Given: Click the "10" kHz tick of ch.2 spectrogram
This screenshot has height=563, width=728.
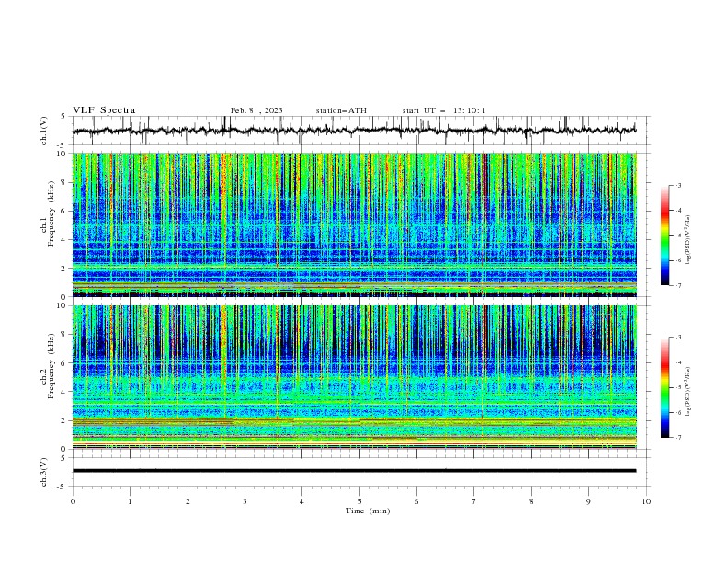Looking at the screenshot, I should 63,305.
